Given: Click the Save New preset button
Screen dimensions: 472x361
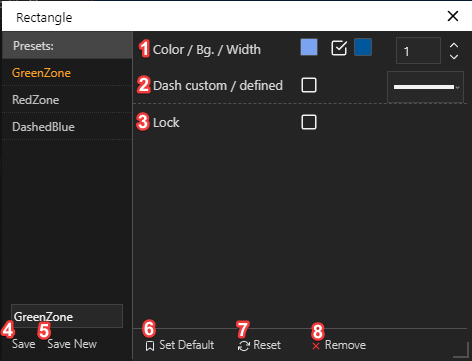Looking at the screenshot, I should 72,344.
